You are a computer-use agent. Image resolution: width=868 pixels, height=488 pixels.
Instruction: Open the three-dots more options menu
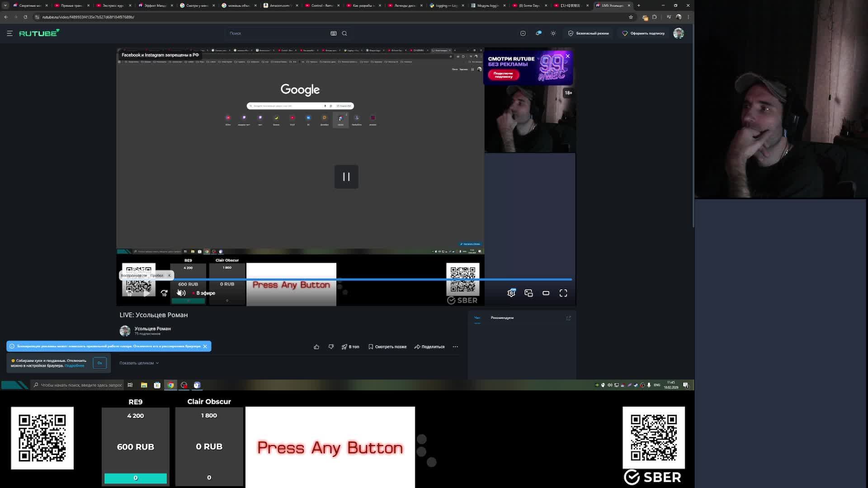coord(455,347)
